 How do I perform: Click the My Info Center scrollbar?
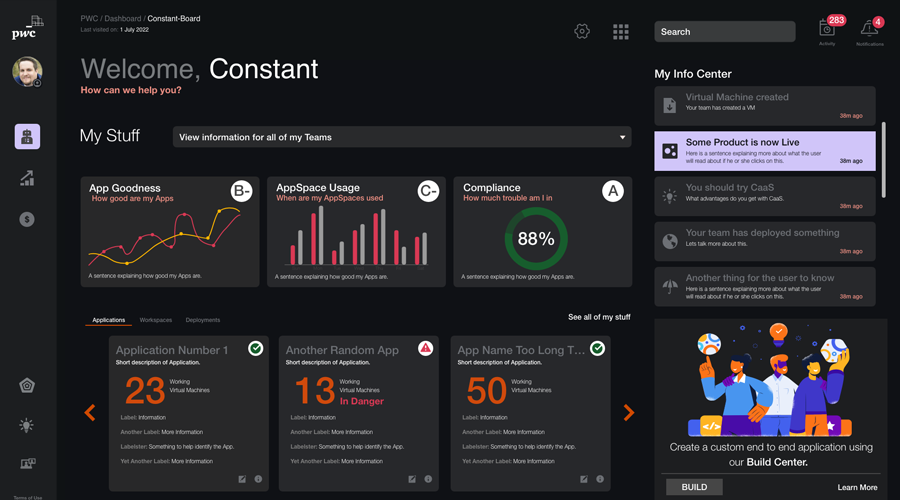[x=883, y=160]
